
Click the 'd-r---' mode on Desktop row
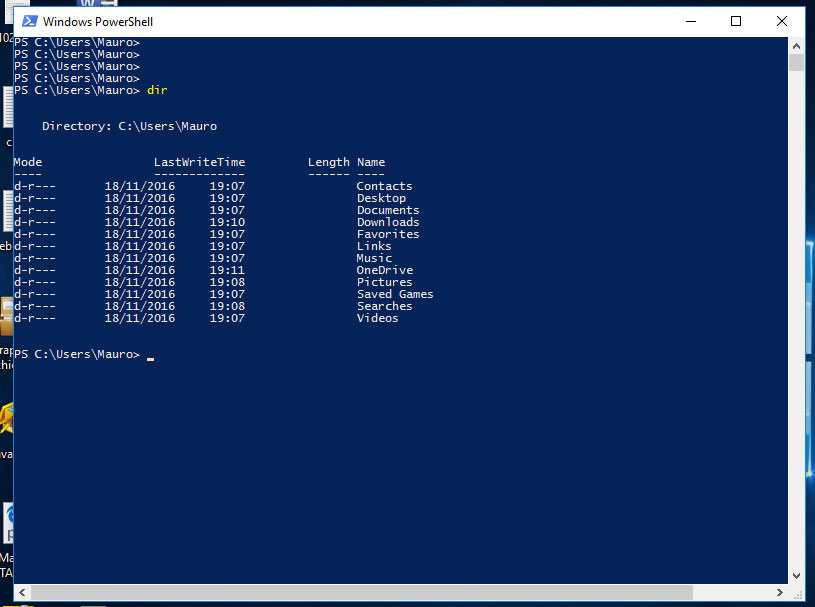click(35, 198)
